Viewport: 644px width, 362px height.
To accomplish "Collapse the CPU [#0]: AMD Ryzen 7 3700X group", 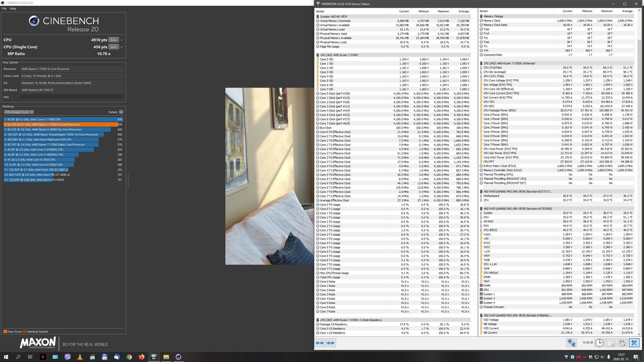I will (393, 55).
